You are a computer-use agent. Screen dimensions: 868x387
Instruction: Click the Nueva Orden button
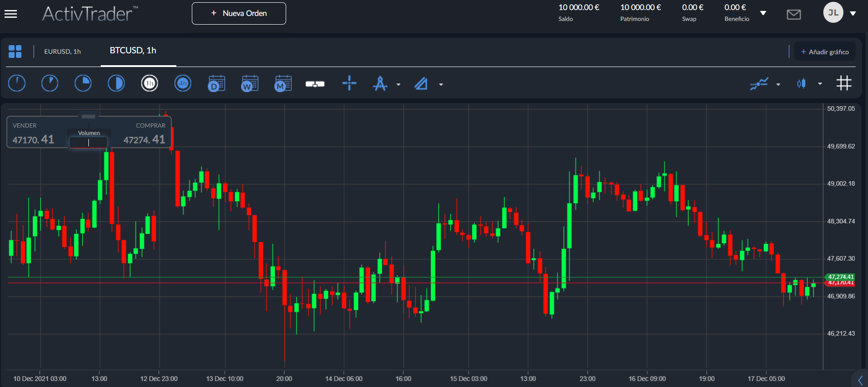(x=239, y=14)
